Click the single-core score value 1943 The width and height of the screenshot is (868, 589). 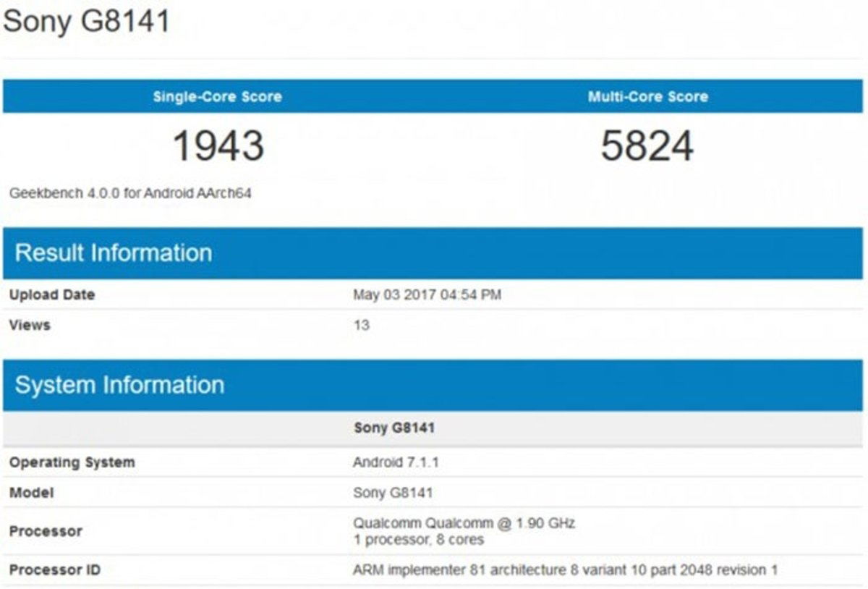[x=218, y=145]
